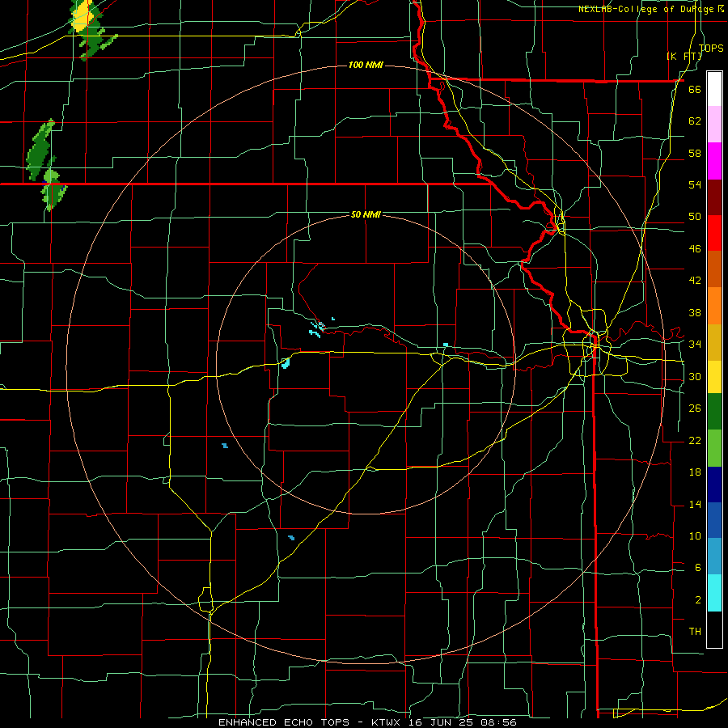The height and width of the screenshot is (728, 728).
Task: Click the legend value "26"
Action: coord(695,408)
